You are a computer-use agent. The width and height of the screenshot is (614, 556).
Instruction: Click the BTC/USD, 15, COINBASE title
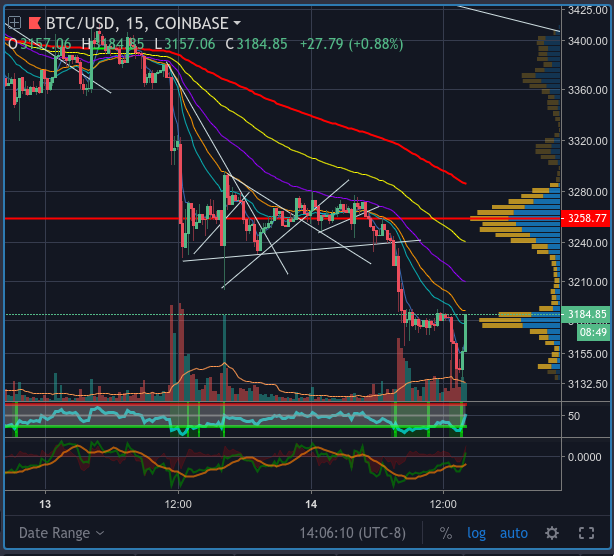point(137,23)
